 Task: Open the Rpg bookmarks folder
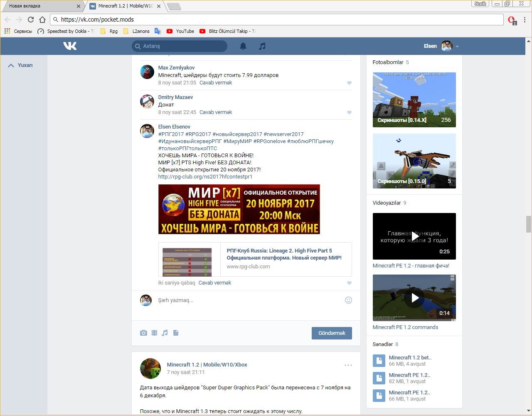pyautogui.click(x=109, y=31)
